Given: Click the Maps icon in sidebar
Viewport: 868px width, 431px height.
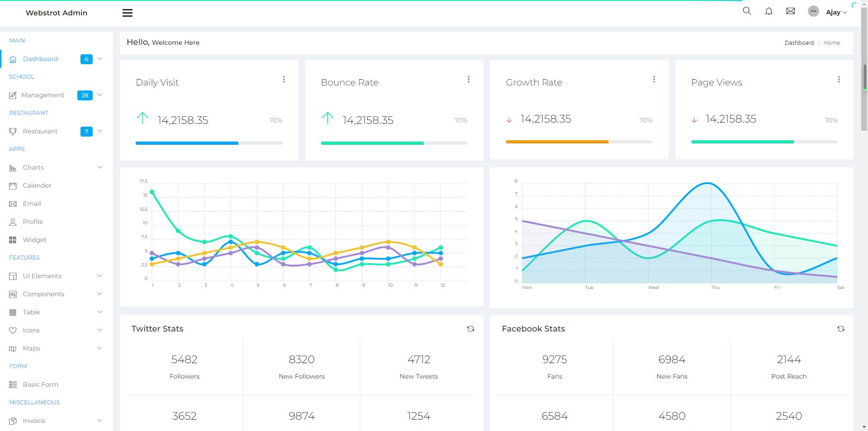Looking at the screenshot, I should pos(13,349).
